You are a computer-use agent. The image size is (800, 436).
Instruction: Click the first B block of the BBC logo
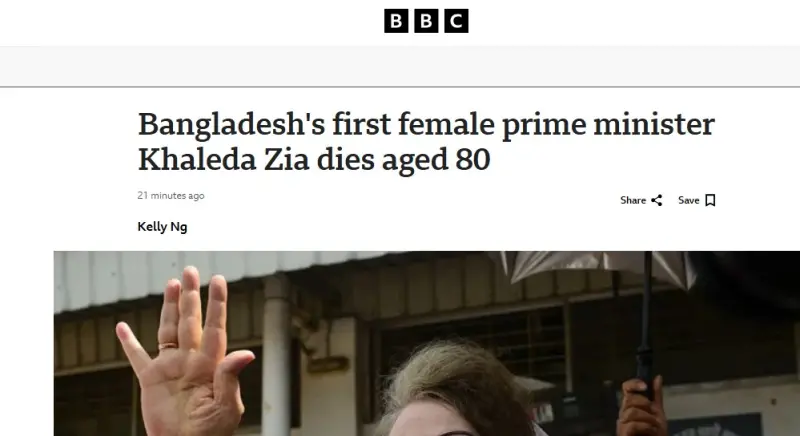click(397, 21)
